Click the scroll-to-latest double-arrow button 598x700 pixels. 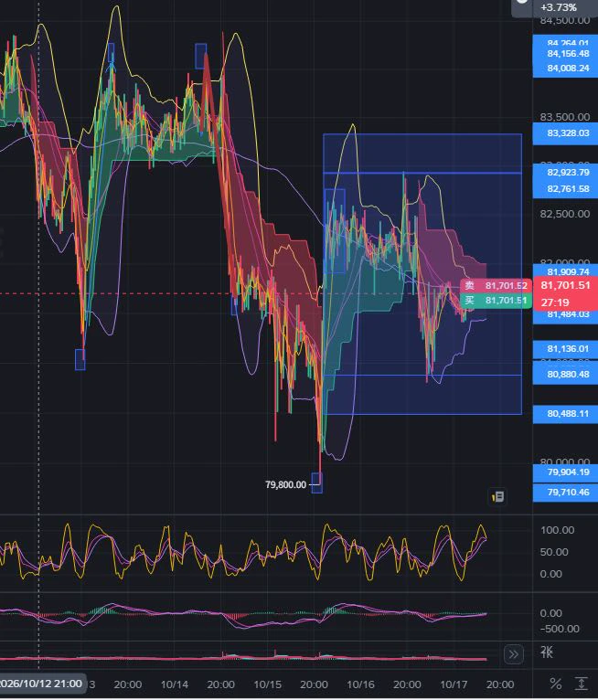point(514,654)
